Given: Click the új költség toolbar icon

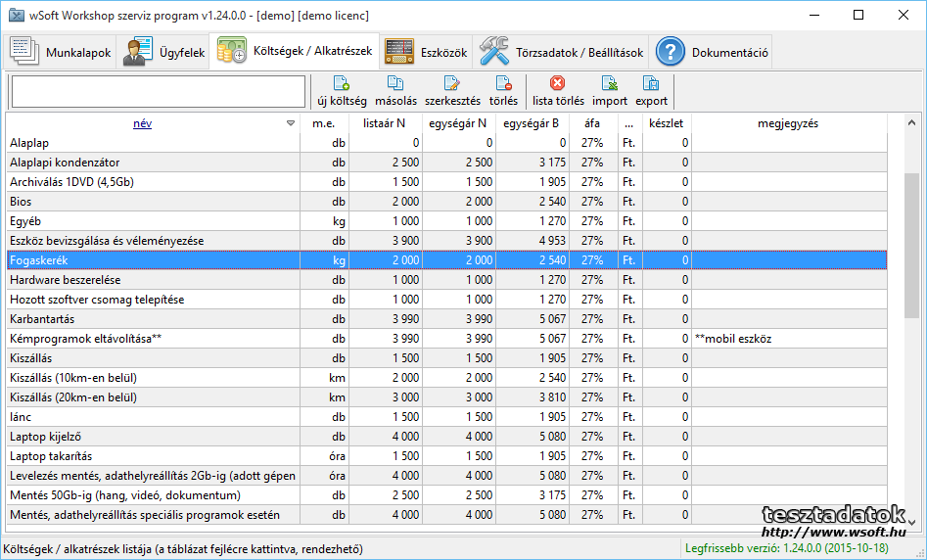Looking at the screenshot, I should 342,83.
